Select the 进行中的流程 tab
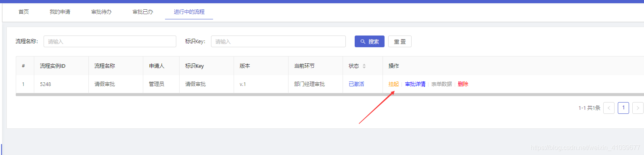This screenshot has height=155, width=644. point(189,12)
